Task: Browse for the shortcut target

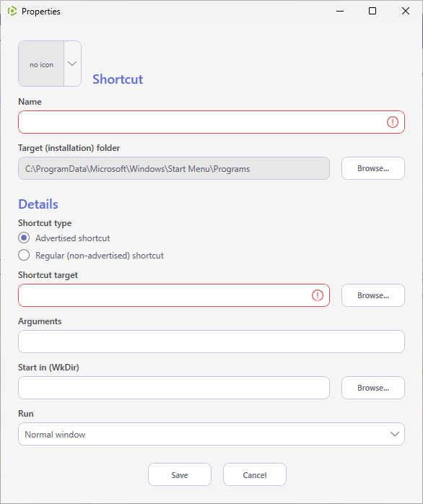Action: [x=373, y=295]
